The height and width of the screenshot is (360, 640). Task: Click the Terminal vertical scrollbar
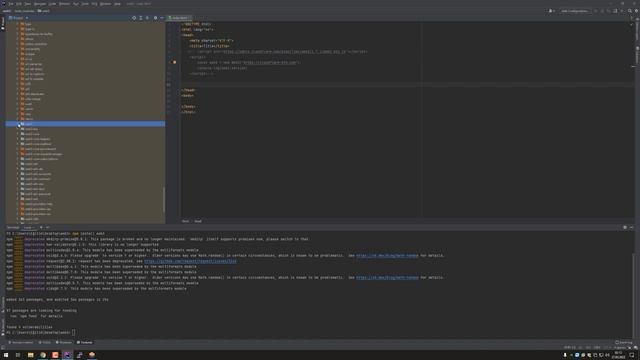(x=633, y=296)
